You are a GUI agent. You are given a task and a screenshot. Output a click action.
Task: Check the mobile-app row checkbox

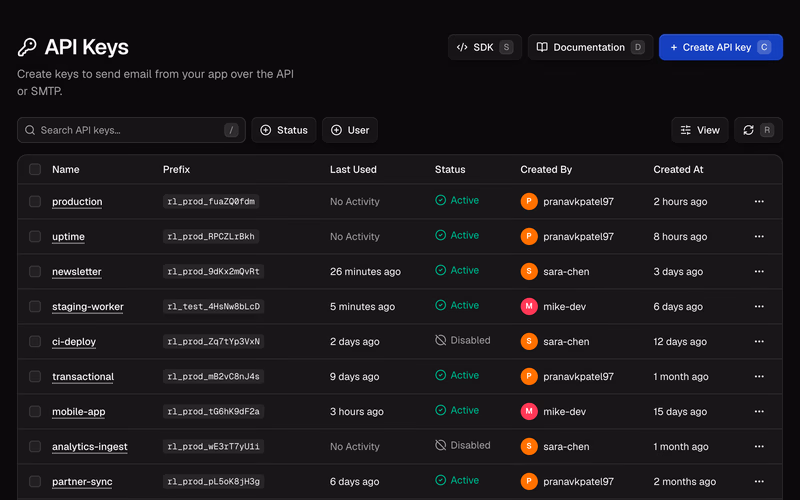coord(35,411)
